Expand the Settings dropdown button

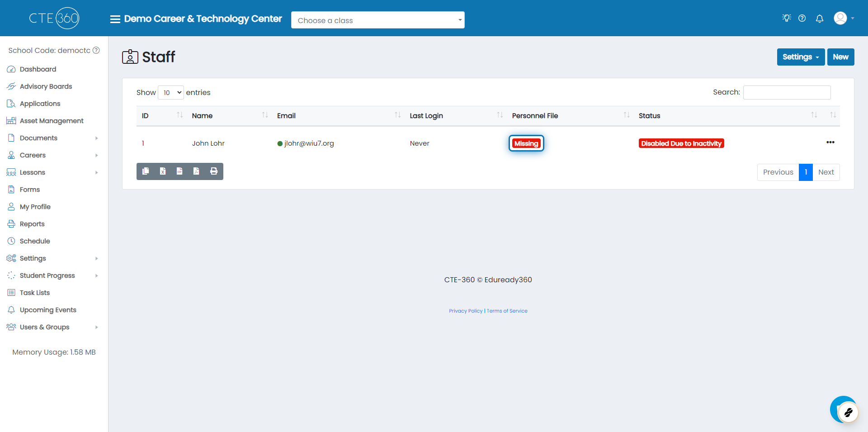coord(800,57)
